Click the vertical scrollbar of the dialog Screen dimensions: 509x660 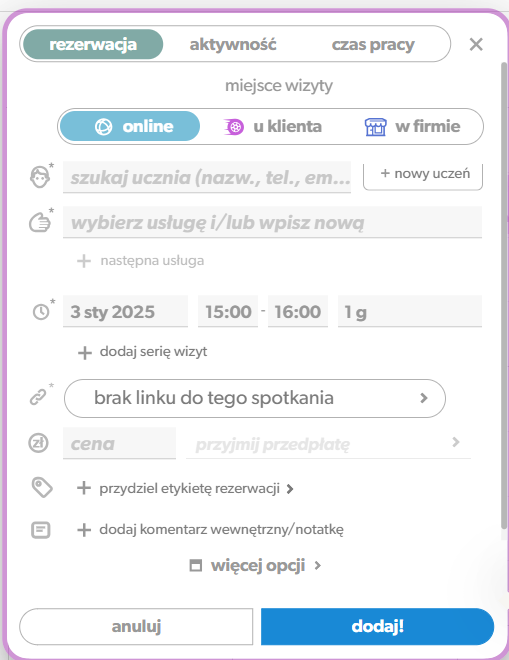pos(504,295)
